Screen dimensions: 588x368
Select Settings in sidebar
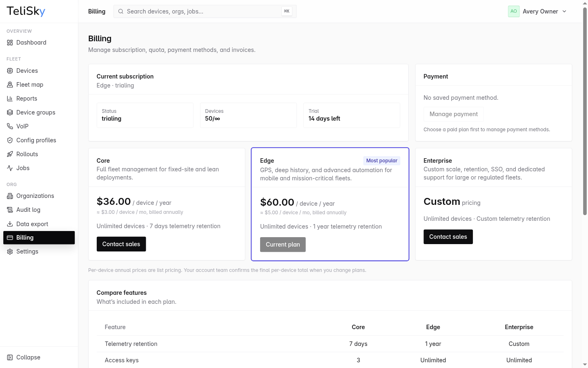coord(39,251)
